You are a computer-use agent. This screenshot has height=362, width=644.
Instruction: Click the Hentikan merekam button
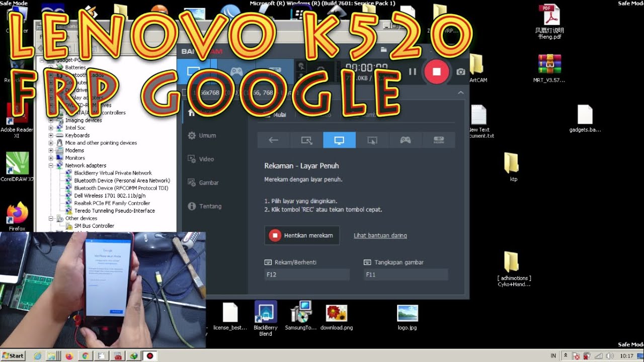click(x=302, y=235)
